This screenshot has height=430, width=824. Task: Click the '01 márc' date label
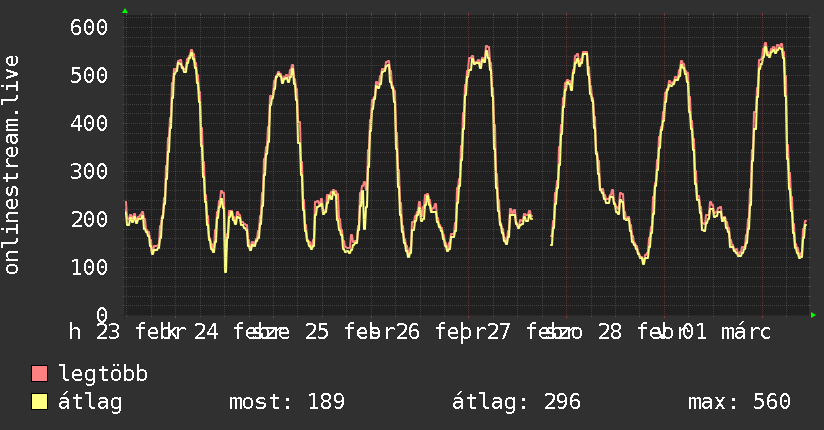[x=726, y=332]
